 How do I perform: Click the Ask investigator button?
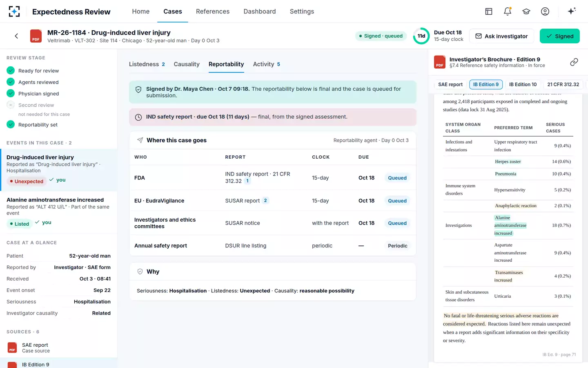[x=502, y=36]
